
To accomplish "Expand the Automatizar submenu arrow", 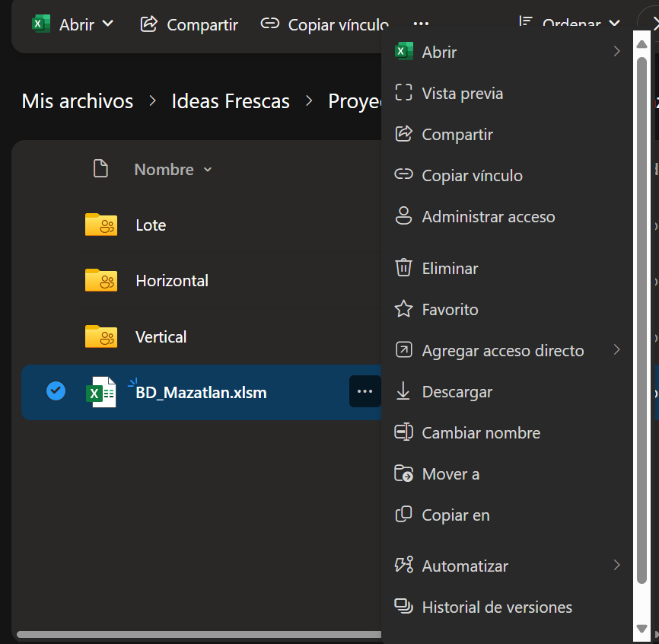I will point(616,566).
